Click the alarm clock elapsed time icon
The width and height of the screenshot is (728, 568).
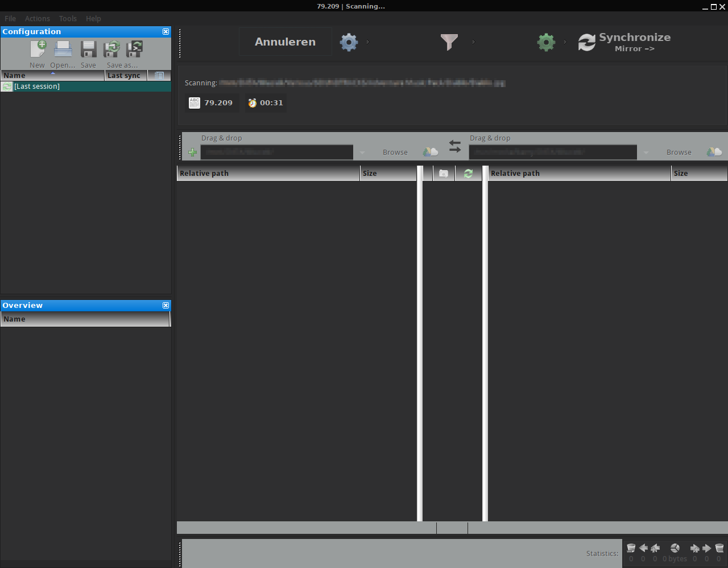tap(253, 103)
